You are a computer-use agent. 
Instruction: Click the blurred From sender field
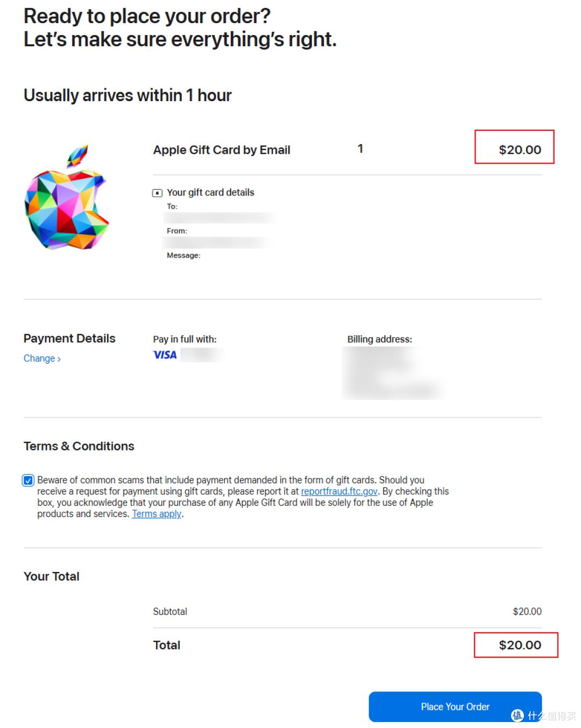[218, 243]
